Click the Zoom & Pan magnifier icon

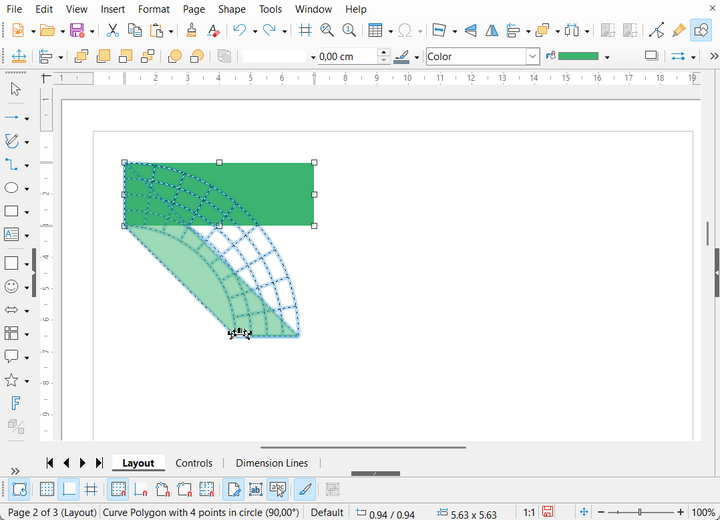pos(327,31)
